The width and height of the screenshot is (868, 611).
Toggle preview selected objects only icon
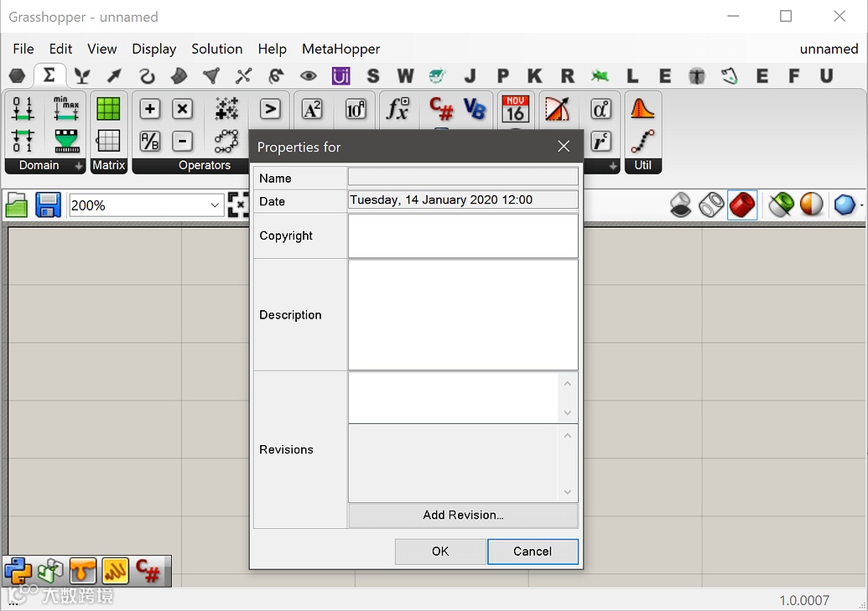click(x=781, y=205)
